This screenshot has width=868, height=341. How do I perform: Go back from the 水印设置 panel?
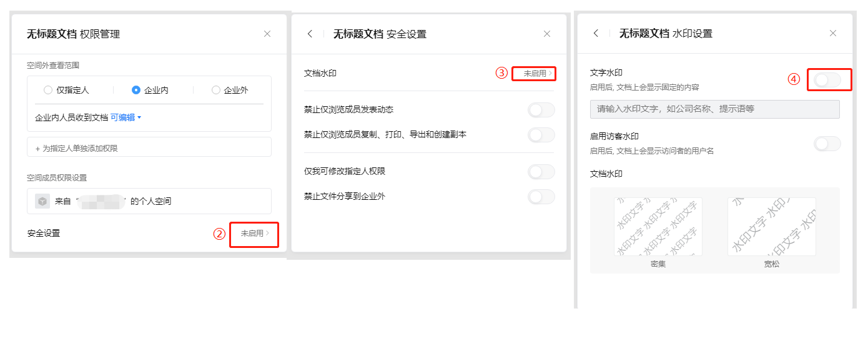596,33
